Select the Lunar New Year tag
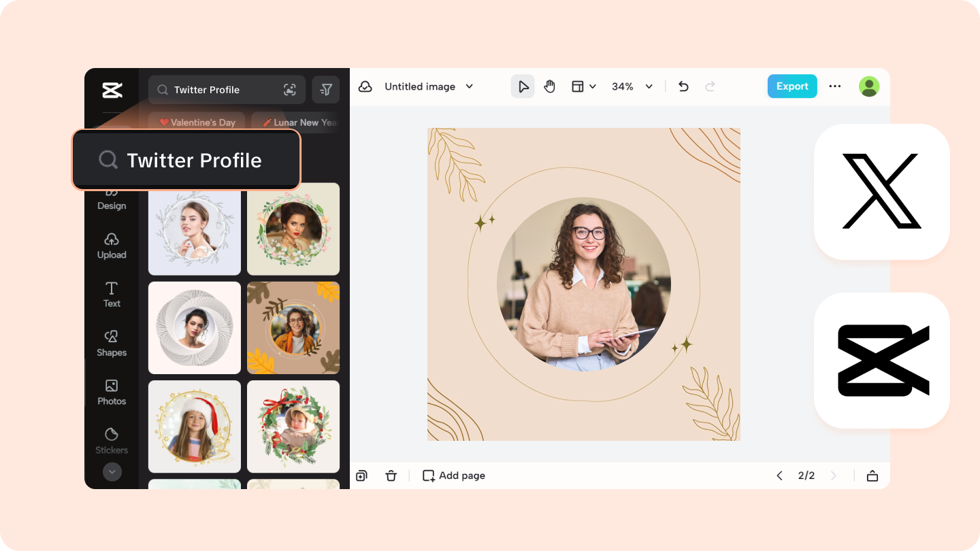 pos(296,122)
